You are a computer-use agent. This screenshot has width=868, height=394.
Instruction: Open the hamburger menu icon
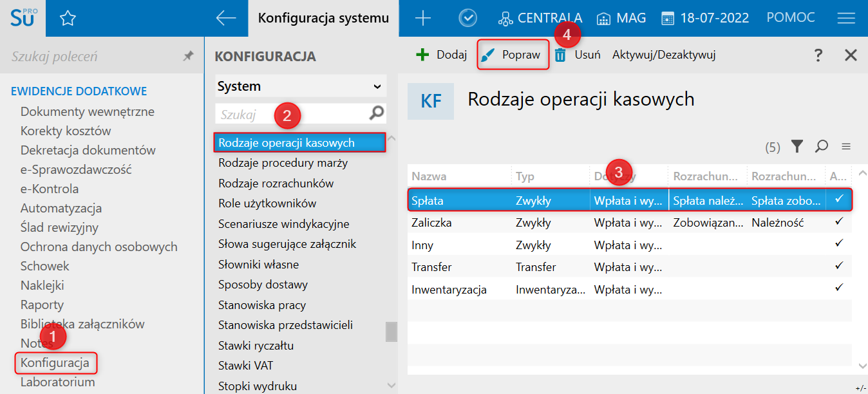click(845, 19)
